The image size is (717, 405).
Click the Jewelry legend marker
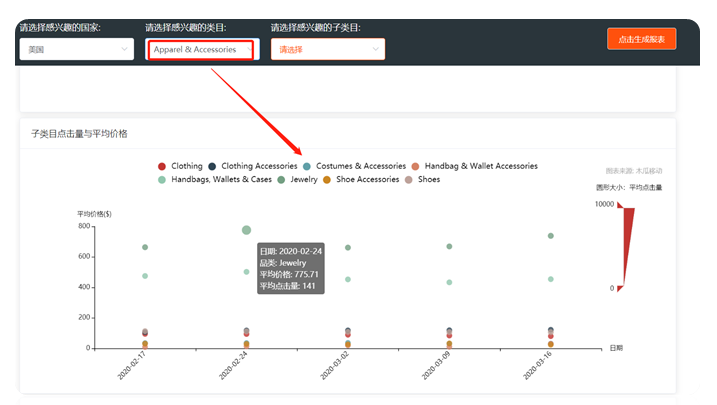[x=282, y=180]
